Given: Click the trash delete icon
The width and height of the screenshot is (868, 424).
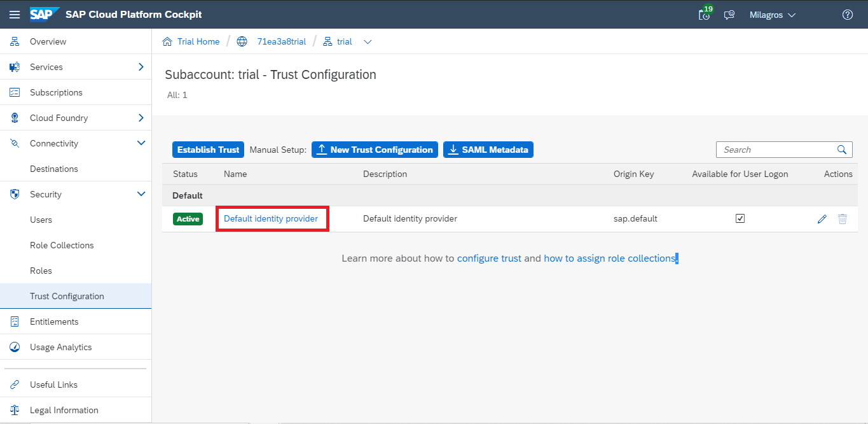Looking at the screenshot, I should 843,219.
